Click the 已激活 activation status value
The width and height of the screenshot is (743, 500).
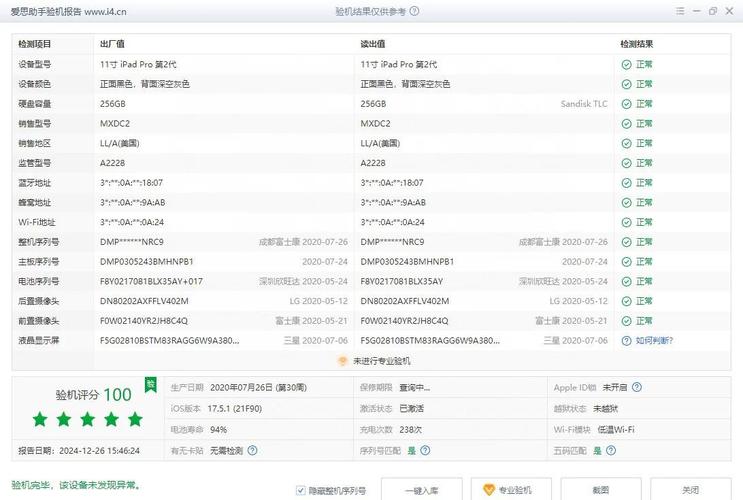(x=411, y=409)
